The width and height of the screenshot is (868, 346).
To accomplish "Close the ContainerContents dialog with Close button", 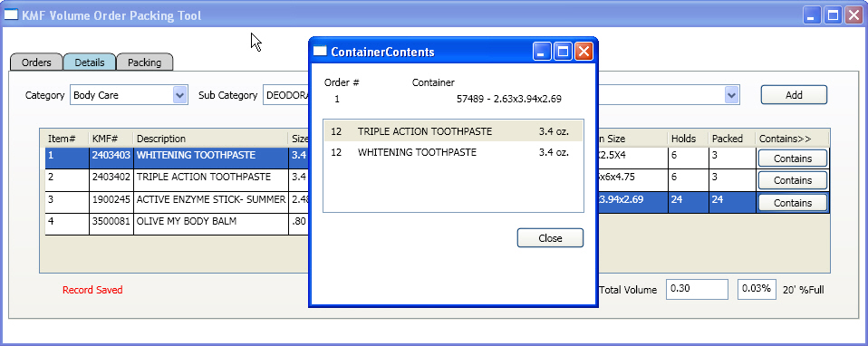I will [x=550, y=238].
